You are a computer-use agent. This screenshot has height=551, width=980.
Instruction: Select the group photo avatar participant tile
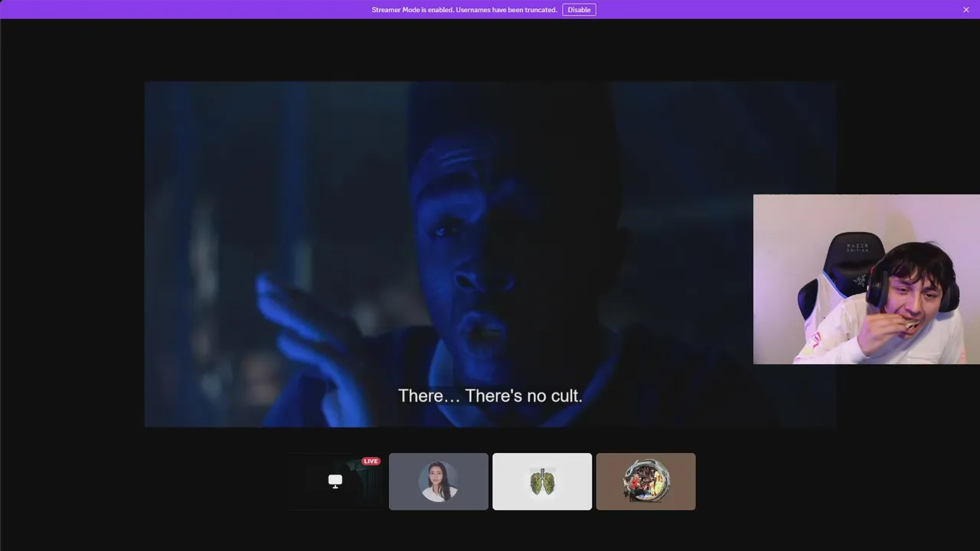click(x=646, y=481)
